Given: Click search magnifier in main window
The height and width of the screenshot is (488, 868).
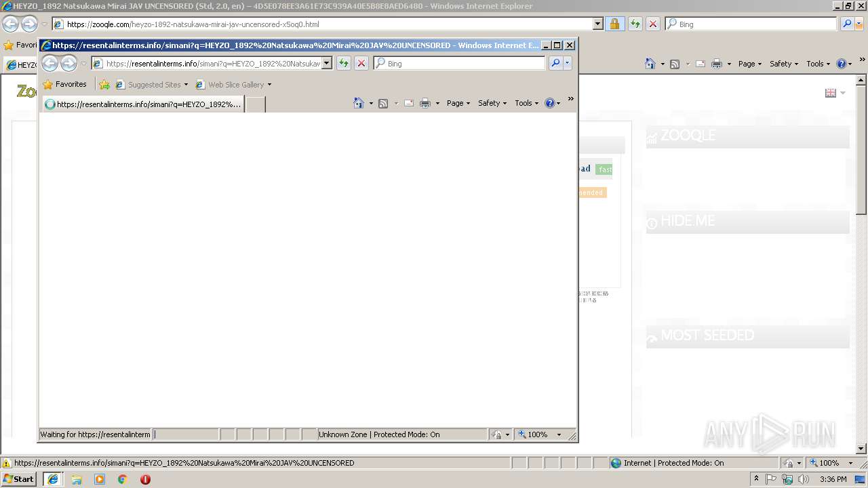Looking at the screenshot, I should click(x=847, y=24).
